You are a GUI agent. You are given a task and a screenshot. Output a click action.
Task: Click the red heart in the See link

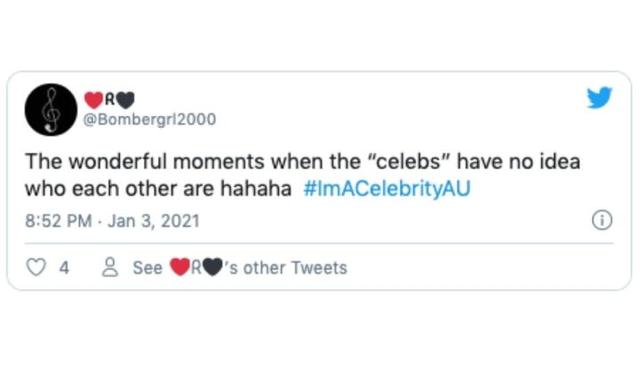(x=180, y=267)
